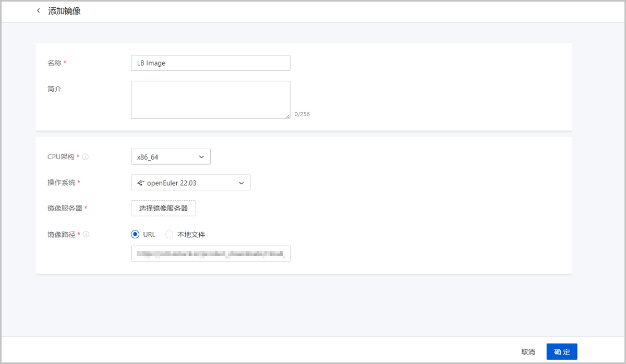Expand the openEuler 22.03 operating system dropdown
626x364 pixels.
click(190, 183)
